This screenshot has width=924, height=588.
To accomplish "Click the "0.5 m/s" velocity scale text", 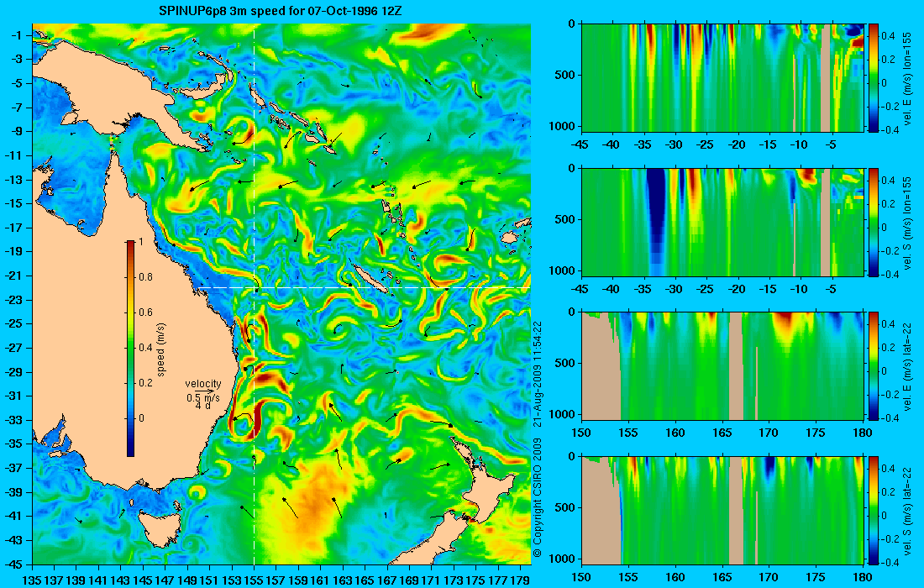I will pyautogui.click(x=202, y=397).
